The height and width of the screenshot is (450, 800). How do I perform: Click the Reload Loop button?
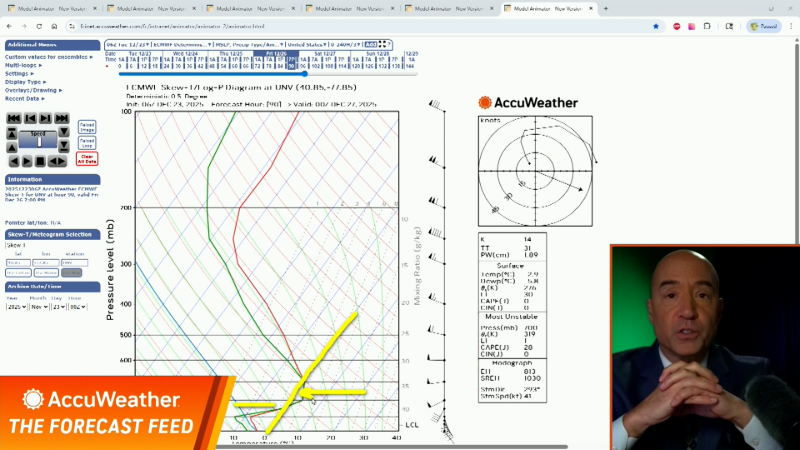87,143
